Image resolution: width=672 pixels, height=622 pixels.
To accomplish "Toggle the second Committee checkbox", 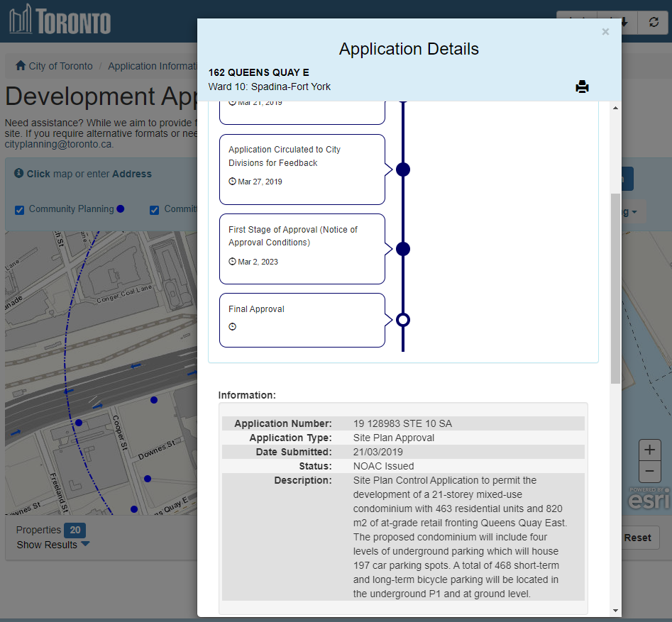I will [154, 210].
